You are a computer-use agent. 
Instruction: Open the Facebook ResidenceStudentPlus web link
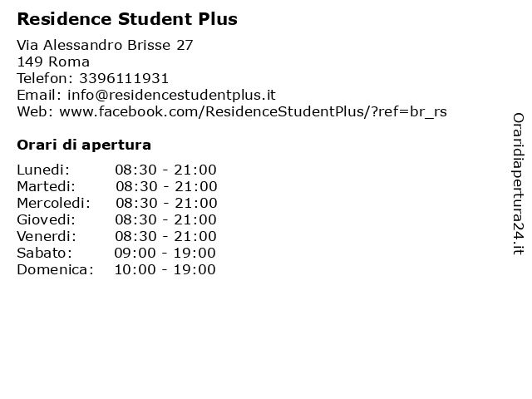253,111
